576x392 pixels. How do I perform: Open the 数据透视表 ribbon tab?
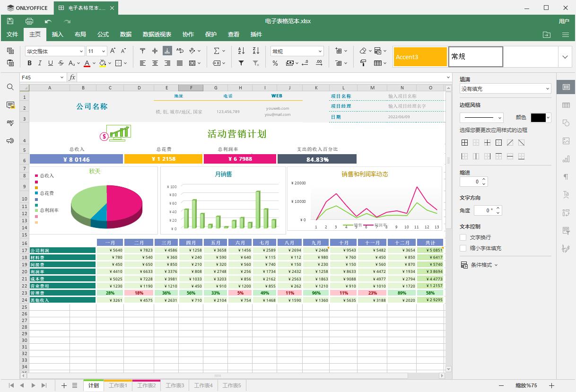(157, 35)
